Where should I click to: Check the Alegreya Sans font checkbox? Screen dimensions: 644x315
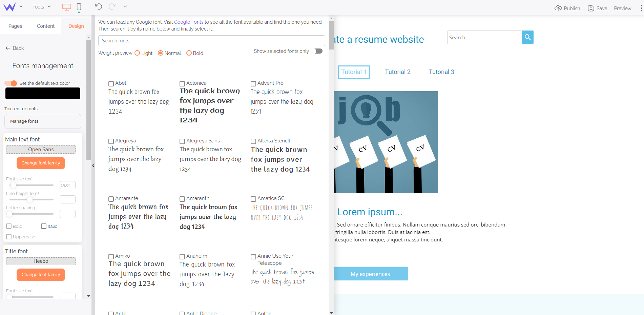(182, 141)
